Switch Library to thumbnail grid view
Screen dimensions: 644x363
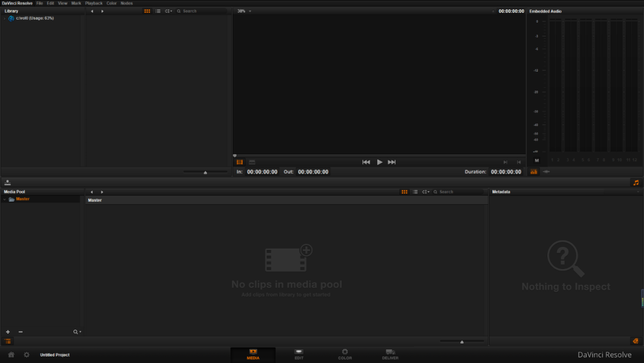[147, 11]
